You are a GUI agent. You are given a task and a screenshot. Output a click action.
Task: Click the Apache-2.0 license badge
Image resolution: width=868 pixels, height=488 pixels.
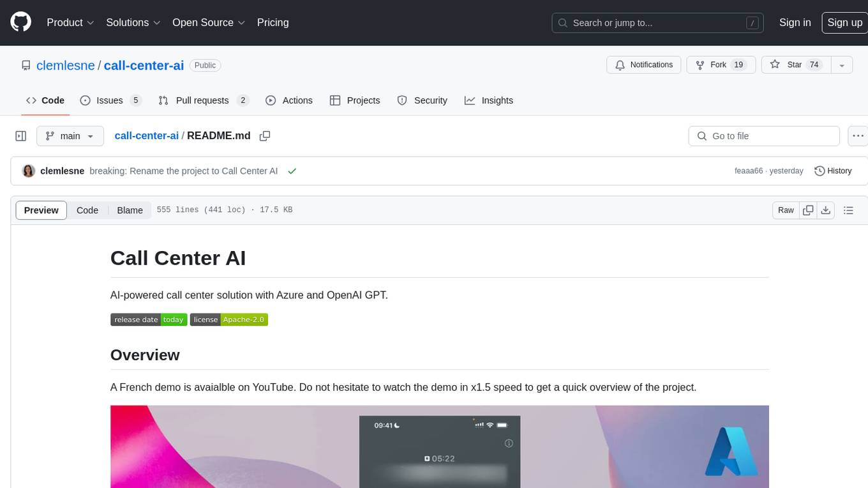228,319
